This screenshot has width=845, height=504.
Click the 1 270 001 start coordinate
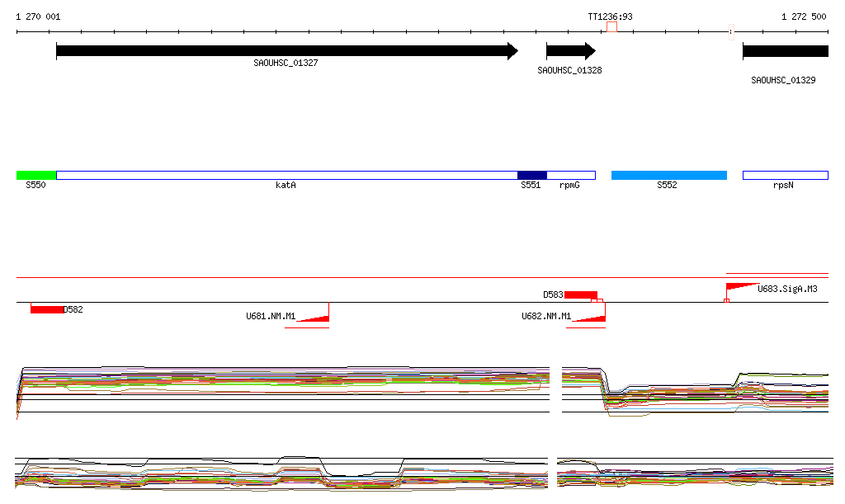tap(38, 16)
